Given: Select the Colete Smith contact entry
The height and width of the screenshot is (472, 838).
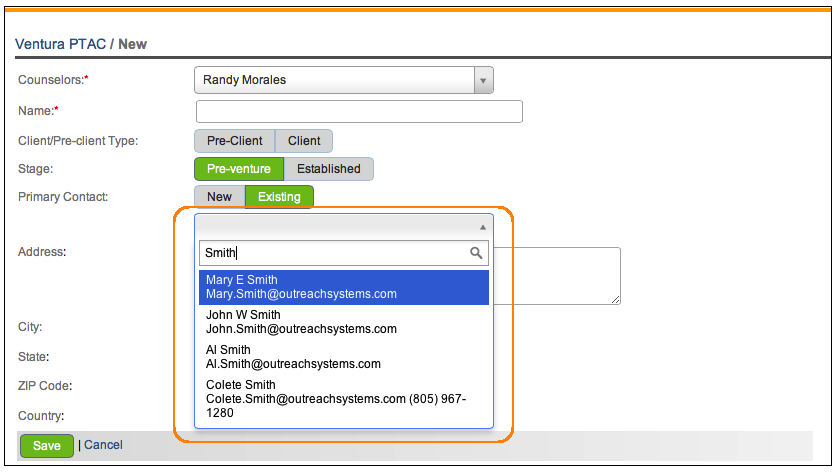Looking at the screenshot, I should tap(343, 398).
